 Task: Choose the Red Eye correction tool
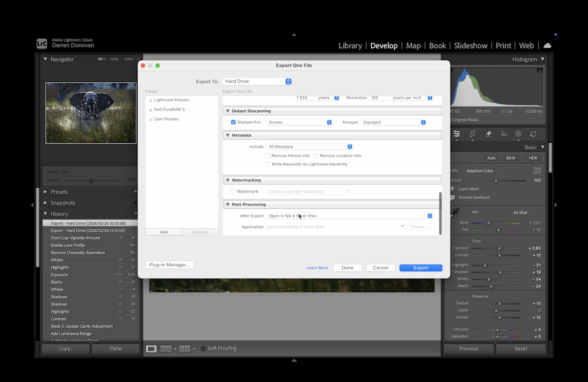[504, 134]
